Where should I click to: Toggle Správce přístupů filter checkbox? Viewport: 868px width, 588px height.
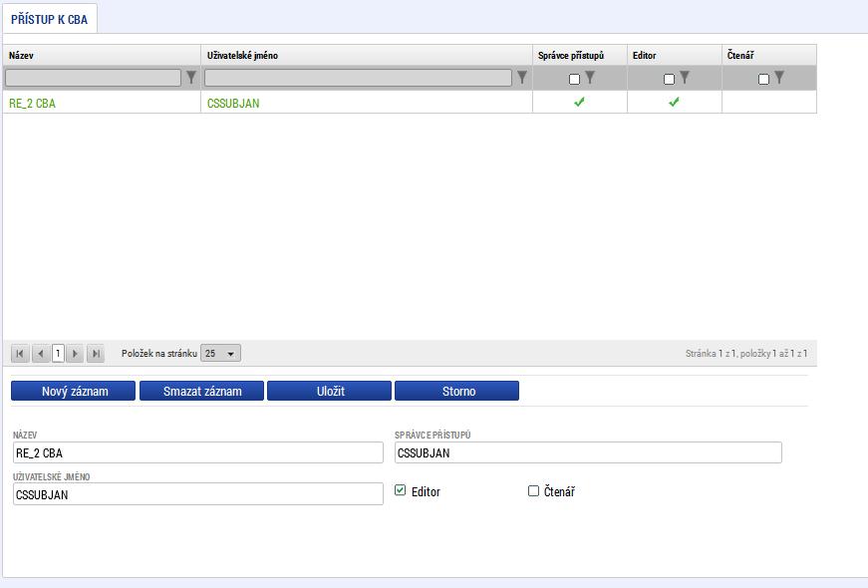pos(575,79)
